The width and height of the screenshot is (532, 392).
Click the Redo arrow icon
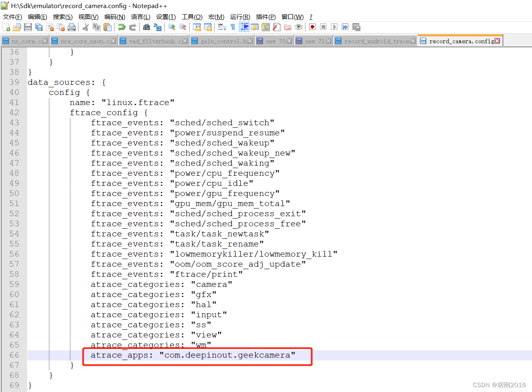tap(132, 27)
